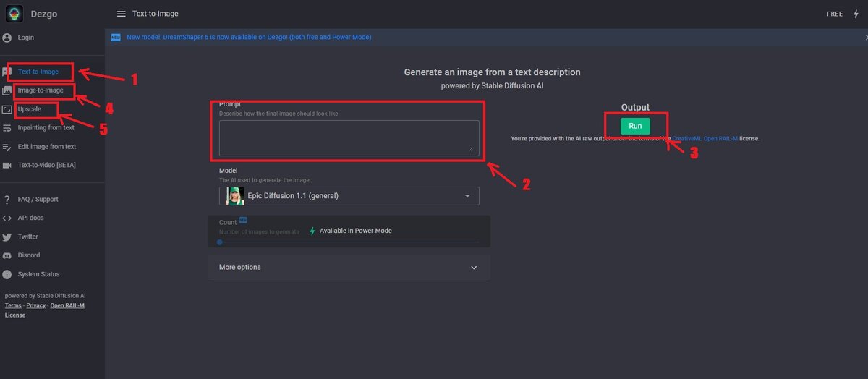Click the Text-to-video camera icon
Image resolution: width=868 pixels, height=379 pixels.
coord(7,166)
